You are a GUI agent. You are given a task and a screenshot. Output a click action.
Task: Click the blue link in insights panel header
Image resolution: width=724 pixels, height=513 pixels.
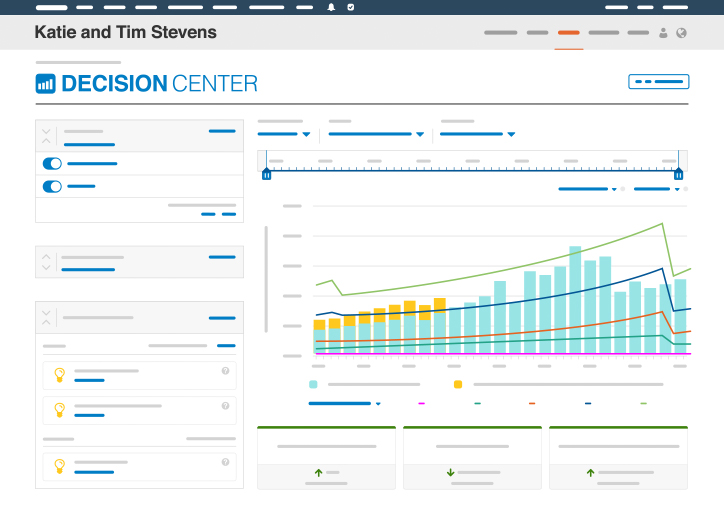(222, 318)
